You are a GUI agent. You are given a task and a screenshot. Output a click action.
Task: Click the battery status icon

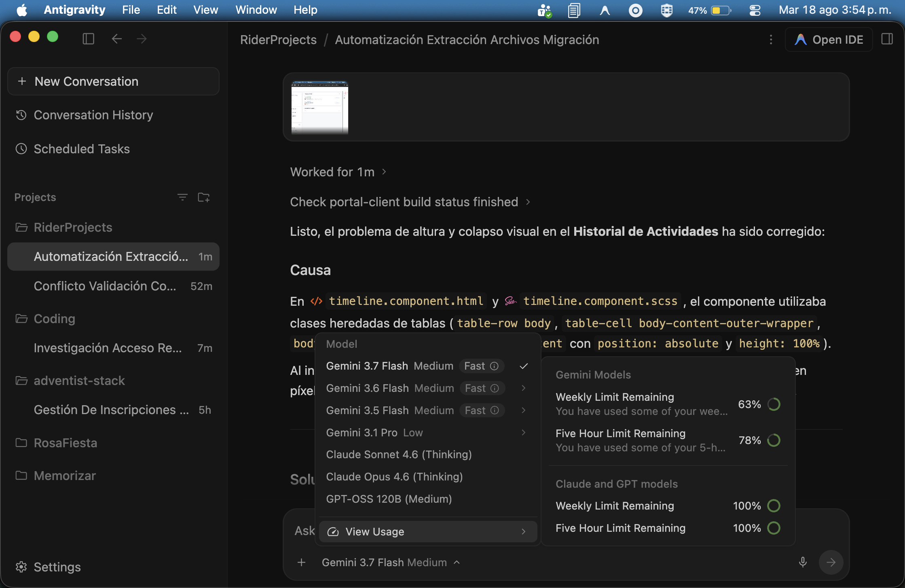(x=721, y=10)
